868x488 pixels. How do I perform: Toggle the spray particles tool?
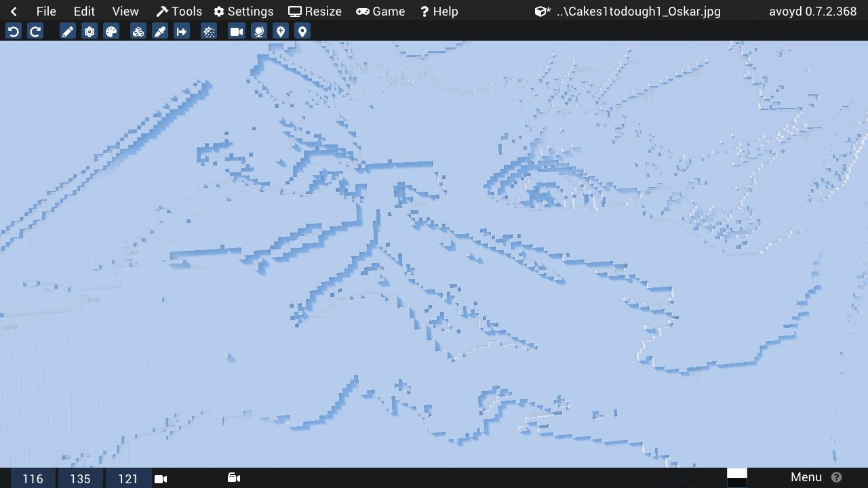[209, 31]
